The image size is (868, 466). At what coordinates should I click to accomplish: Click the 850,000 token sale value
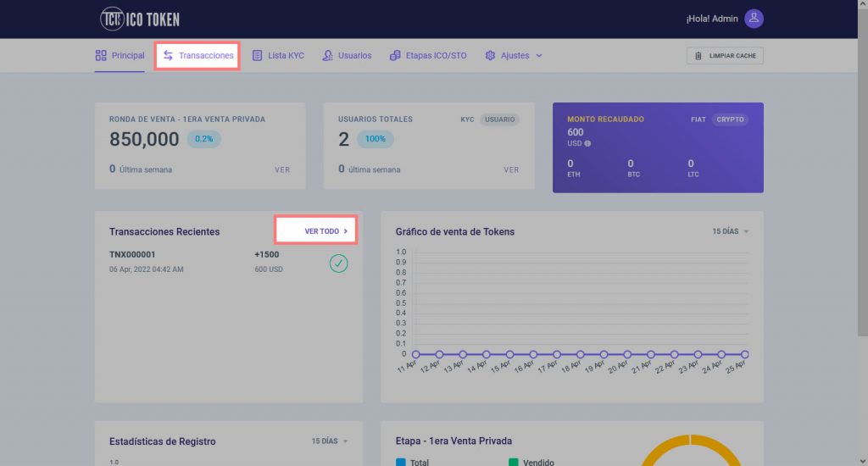pos(144,139)
